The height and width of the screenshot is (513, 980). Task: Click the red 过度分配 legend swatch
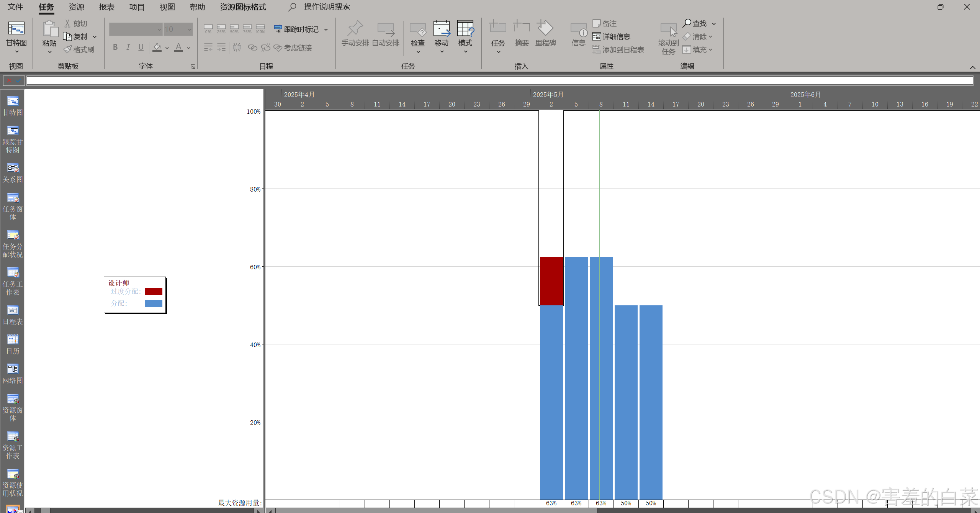[154, 292]
